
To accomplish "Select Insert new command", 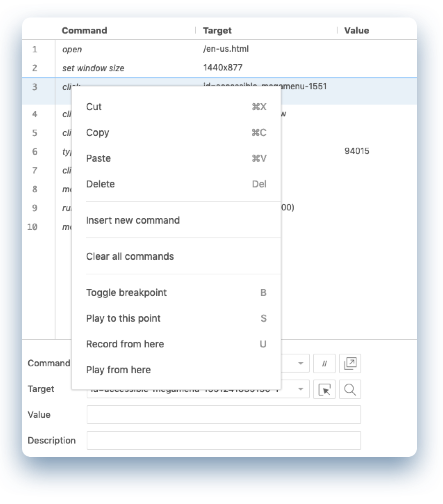I will (x=176, y=220).
